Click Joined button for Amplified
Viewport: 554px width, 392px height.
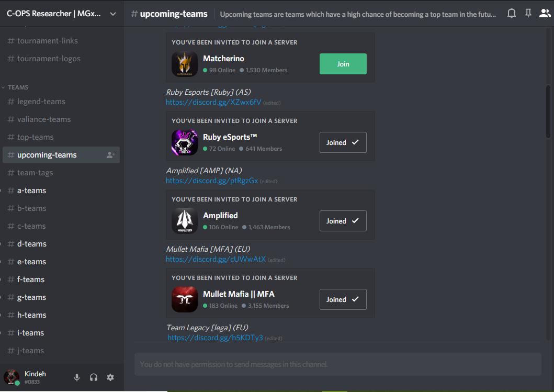click(343, 221)
